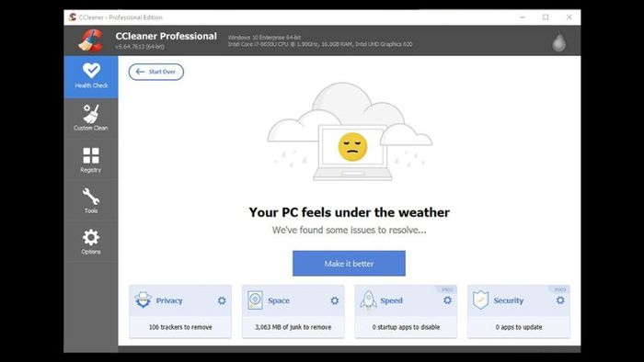The height and width of the screenshot is (362, 644).
Task: Close the CCleaner window
Action: tap(569, 17)
